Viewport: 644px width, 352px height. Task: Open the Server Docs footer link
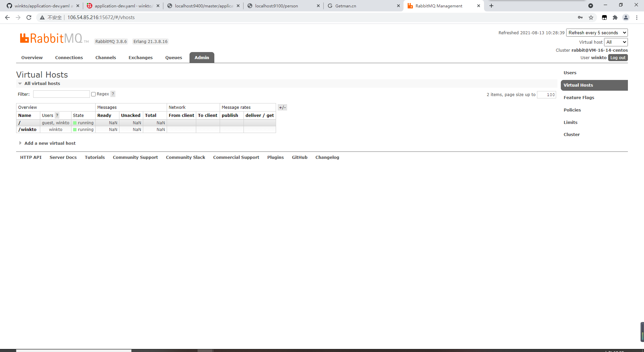63,157
